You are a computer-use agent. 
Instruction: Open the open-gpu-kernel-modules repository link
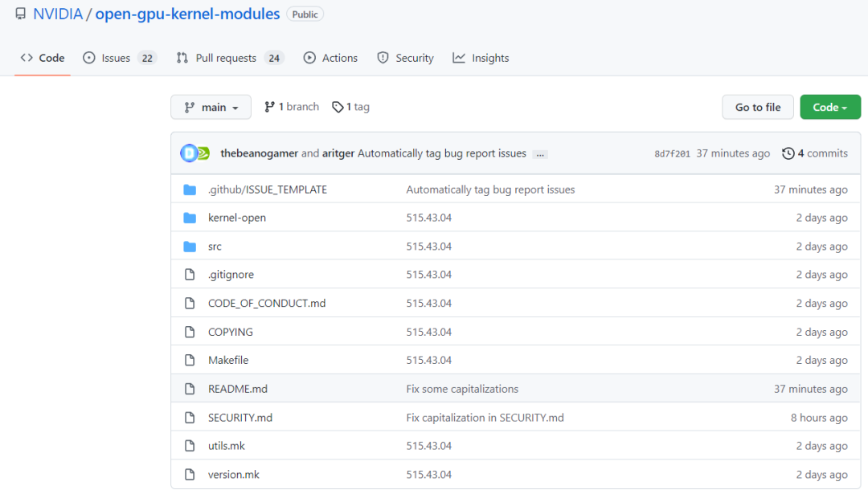(x=187, y=14)
